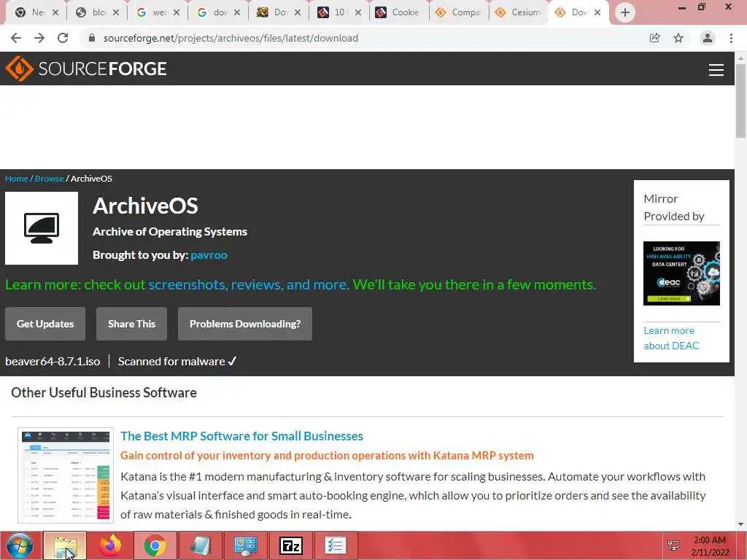This screenshot has height=560, width=747.
Task: Open 'Learn more about DEAC' link
Action: (x=671, y=338)
